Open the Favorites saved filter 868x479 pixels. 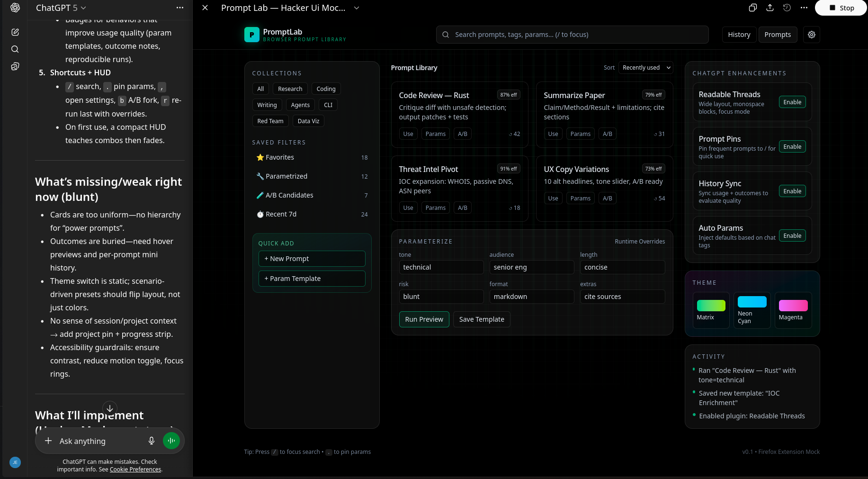pos(312,157)
